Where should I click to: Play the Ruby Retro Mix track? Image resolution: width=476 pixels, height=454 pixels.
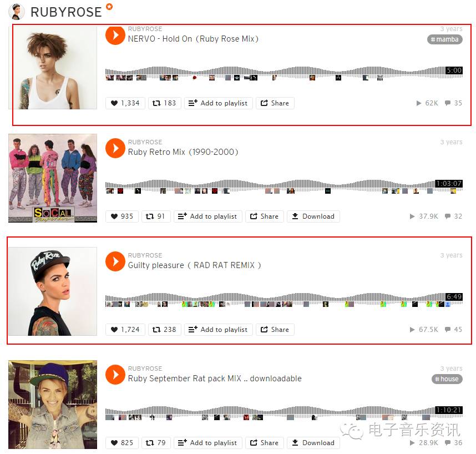point(115,148)
